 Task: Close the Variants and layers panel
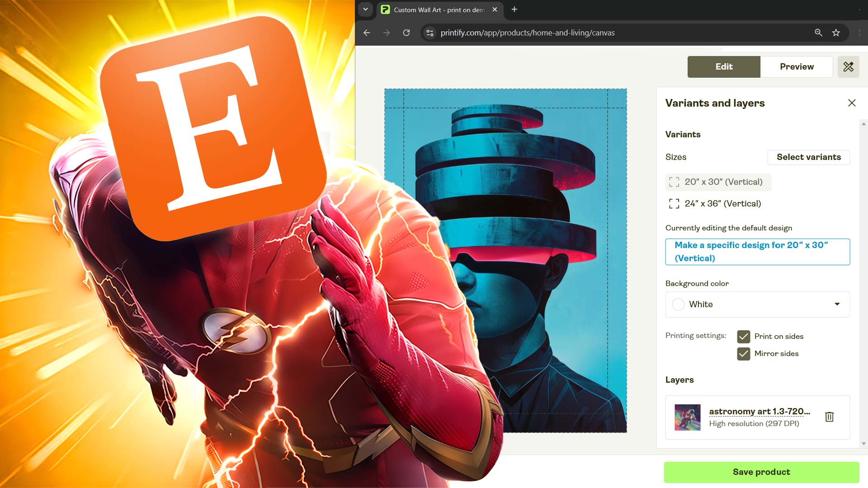point(852,103)
